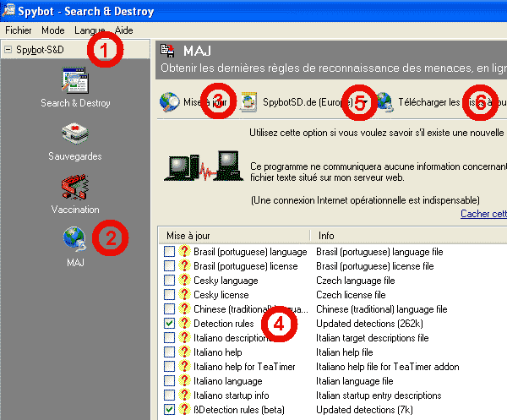Click 'Italiano help file for TeaTimer addon' text
The width and height of the screenshot is (507, 420).
[388, 367]
